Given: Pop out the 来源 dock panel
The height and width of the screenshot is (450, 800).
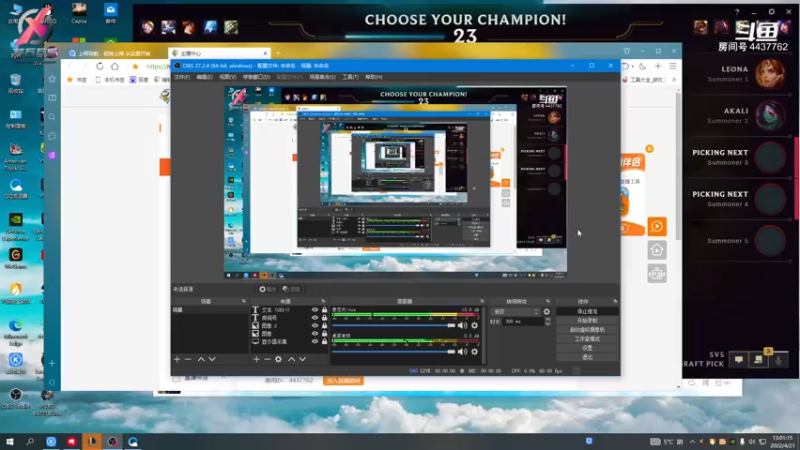Looking at the screenshot, I should pos(323,302).
